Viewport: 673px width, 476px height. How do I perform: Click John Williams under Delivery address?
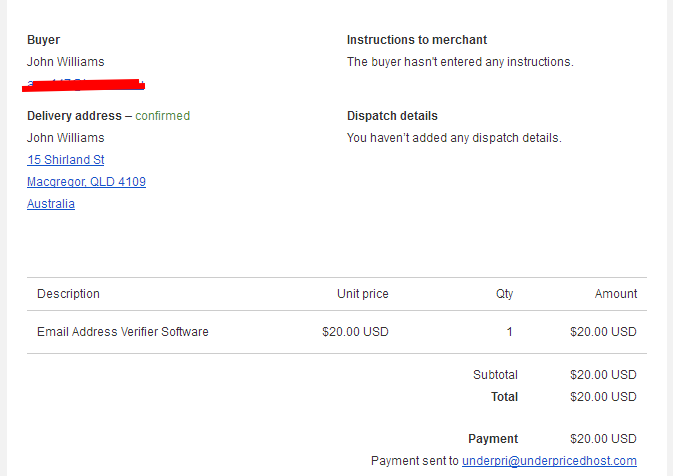(66, 138)
